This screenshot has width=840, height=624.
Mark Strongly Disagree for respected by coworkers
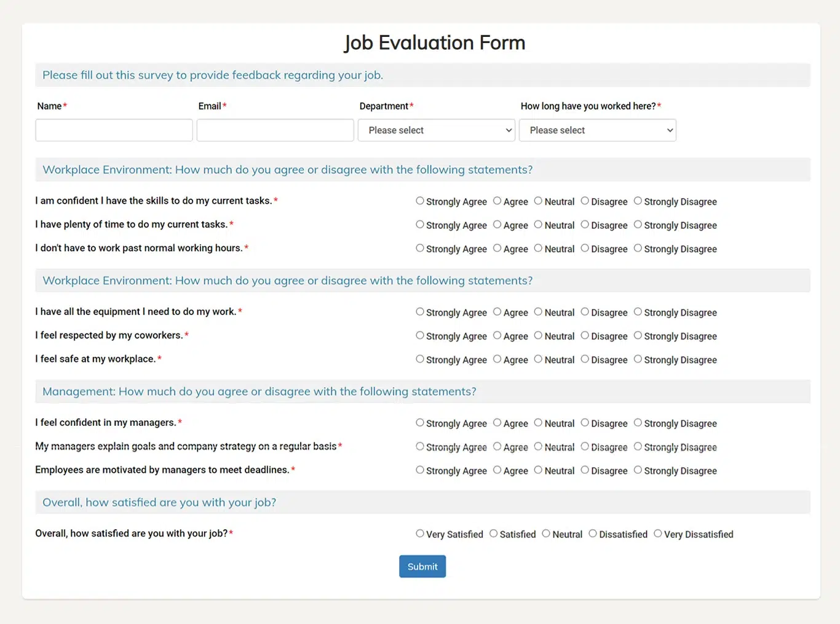(638, 335)
